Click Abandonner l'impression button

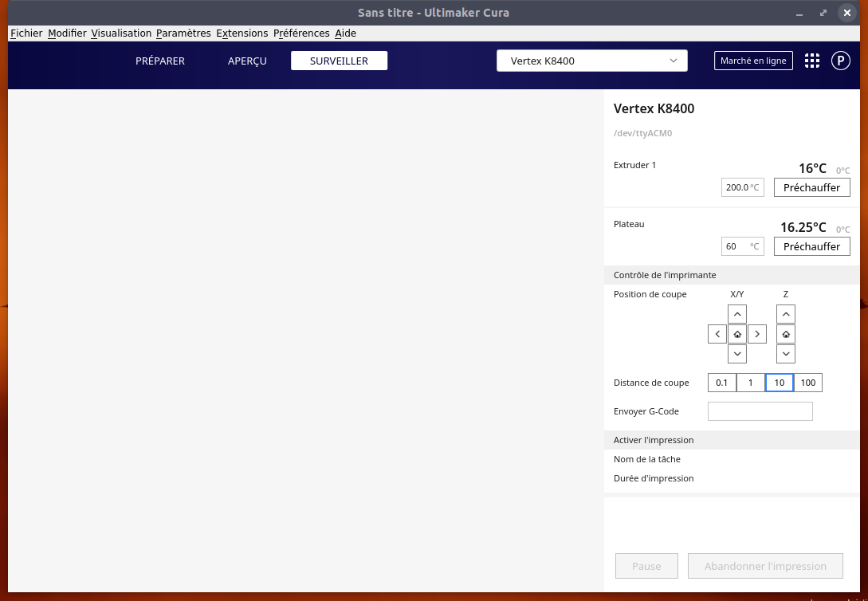(765, 566)
